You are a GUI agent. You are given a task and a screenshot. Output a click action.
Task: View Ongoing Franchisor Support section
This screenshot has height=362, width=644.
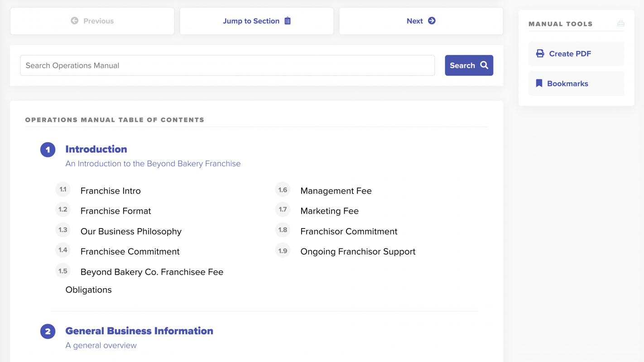pyautogui.click(x=358, y=252)
